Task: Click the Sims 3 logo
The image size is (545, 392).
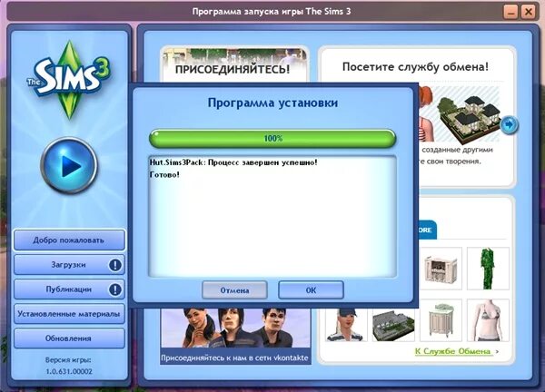Action: [69, 79]
